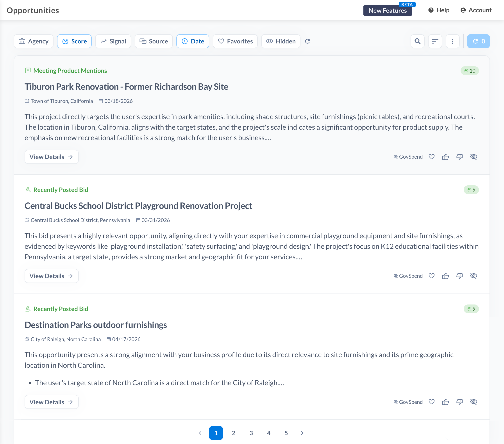This screenshot has width=504, height=444.
Task: Click the blue refresh counter button
Action: click(x=478, y=41)
